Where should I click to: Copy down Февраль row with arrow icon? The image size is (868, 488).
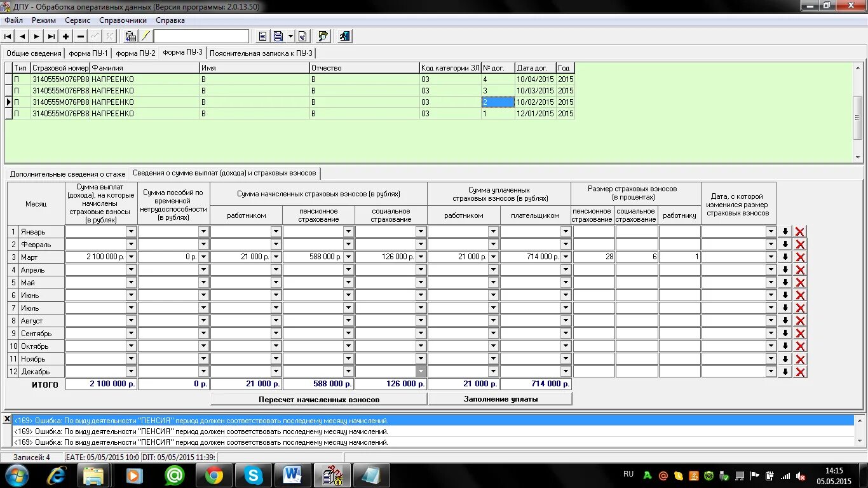click(785, 245)
